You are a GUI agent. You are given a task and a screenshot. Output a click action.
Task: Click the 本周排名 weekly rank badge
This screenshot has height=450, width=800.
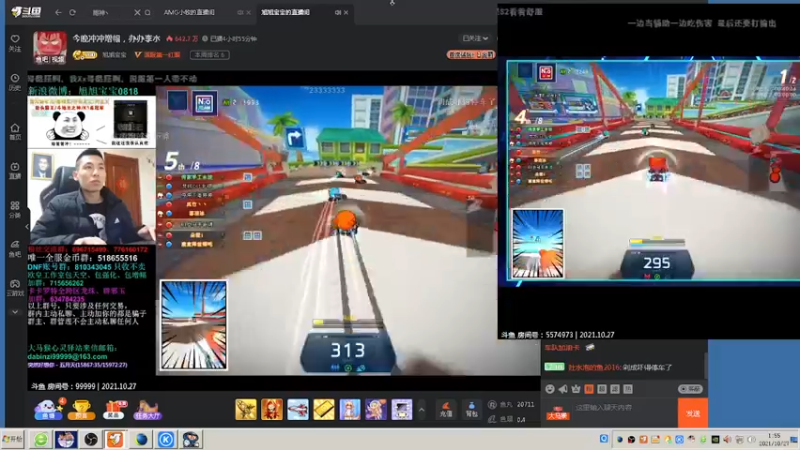click(210, 55)
